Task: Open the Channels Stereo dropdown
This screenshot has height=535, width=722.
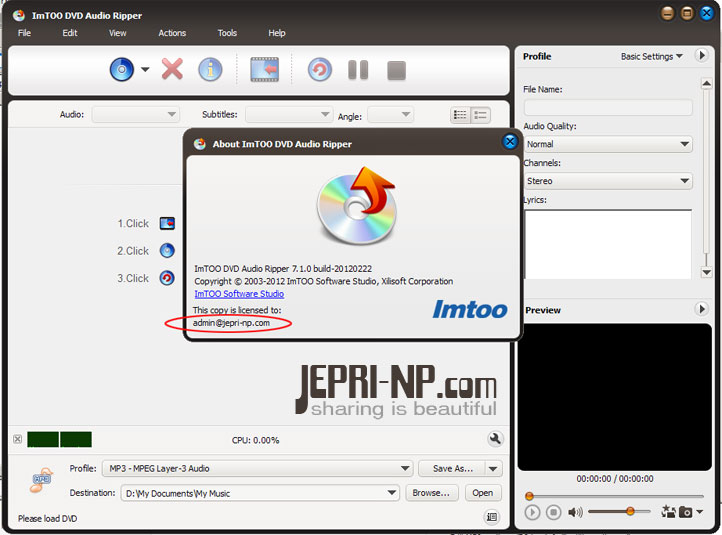Action: point(608,181)
